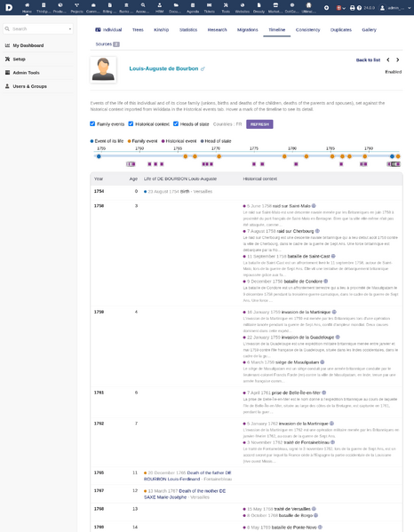
Task: Open the Third parties menu icon
Action: [44, 5]
